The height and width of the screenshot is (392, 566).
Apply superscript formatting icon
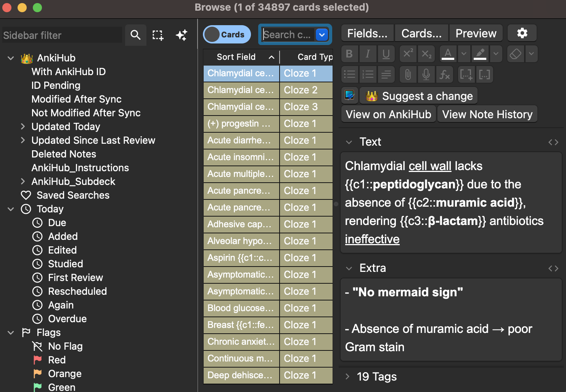click(408, 54)
